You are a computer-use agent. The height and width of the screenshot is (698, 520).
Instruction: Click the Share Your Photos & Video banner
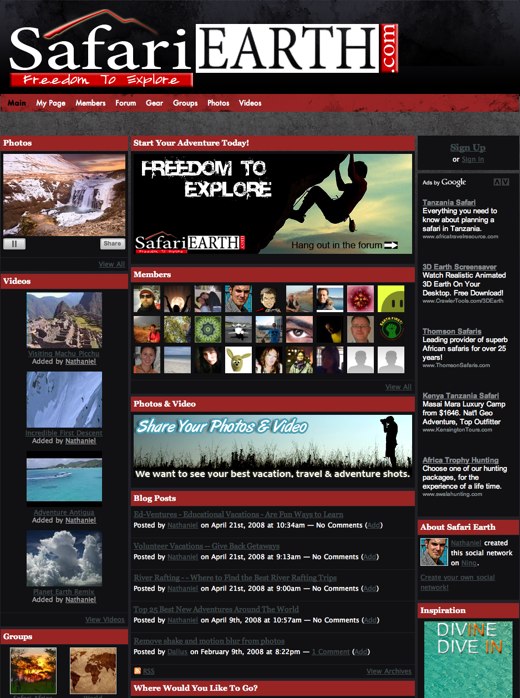[272, 448]
